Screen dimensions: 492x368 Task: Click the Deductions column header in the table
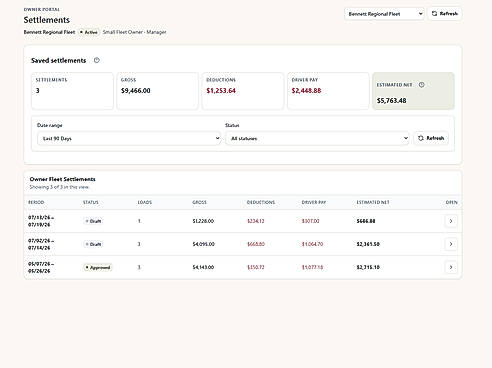(261, 202)
